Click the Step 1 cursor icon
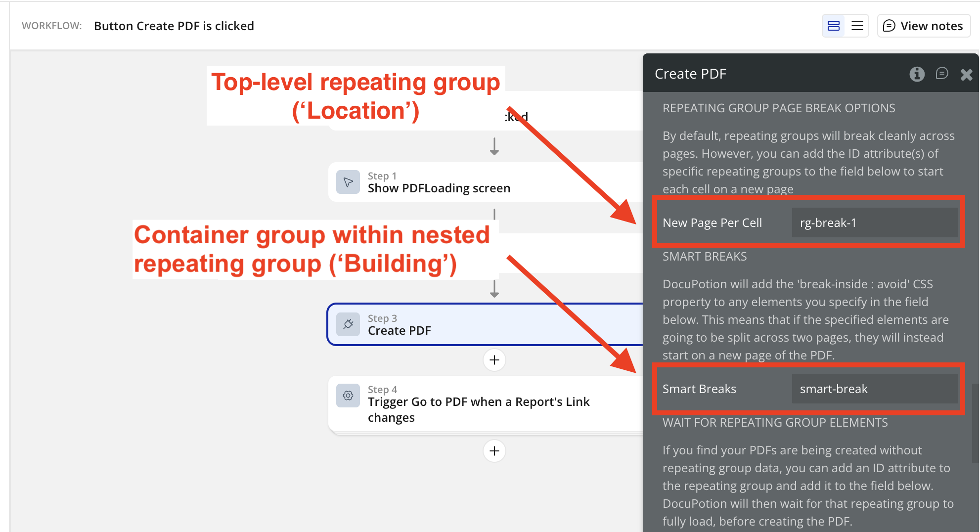Screen dimensions: 980x532 348,182
